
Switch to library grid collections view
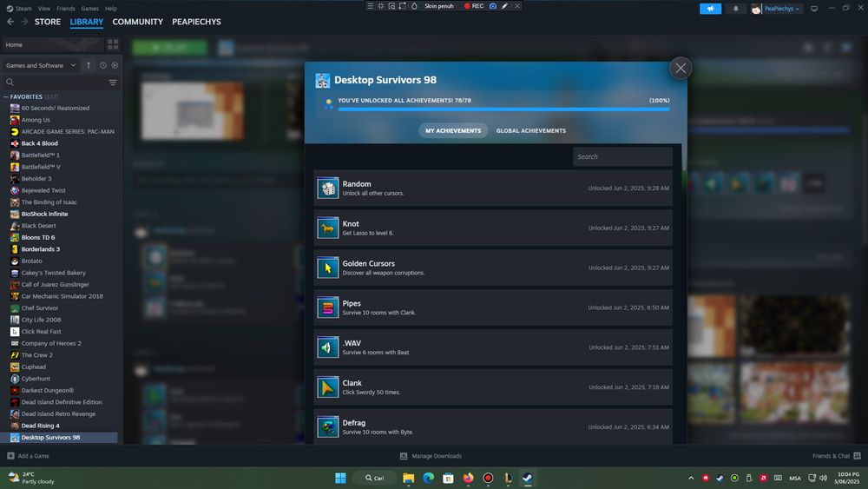tap(113, 45)
